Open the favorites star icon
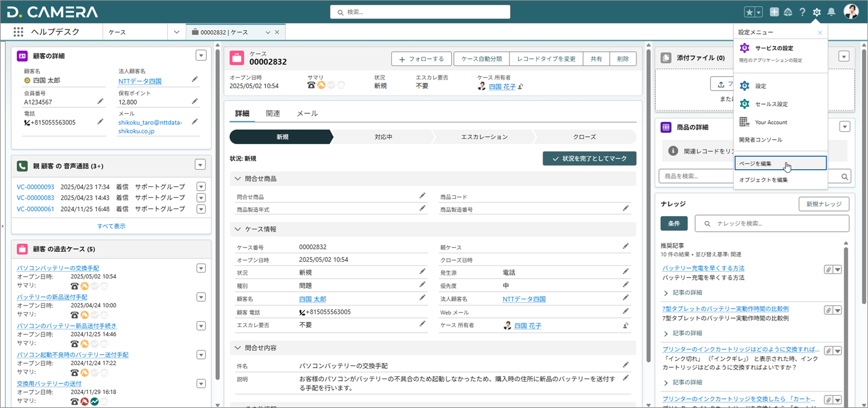The image size is (868, 408). click(x=749, y=12)
